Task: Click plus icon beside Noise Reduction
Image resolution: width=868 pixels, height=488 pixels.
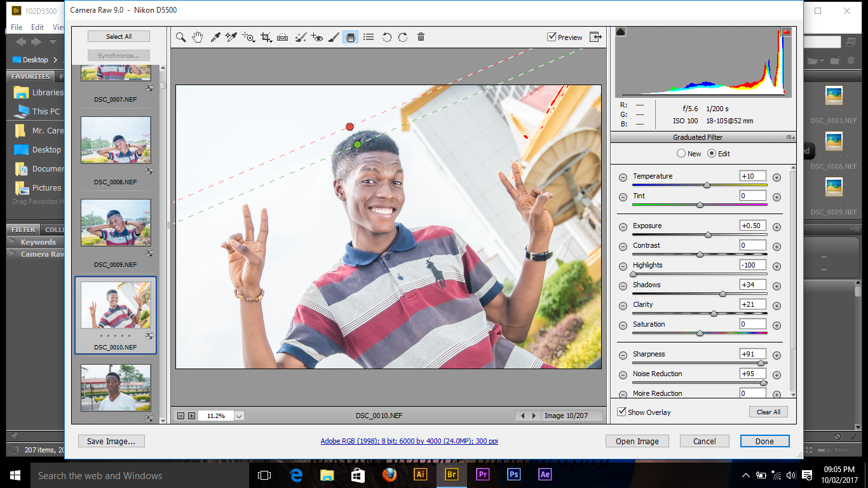Action: (776, 376)
